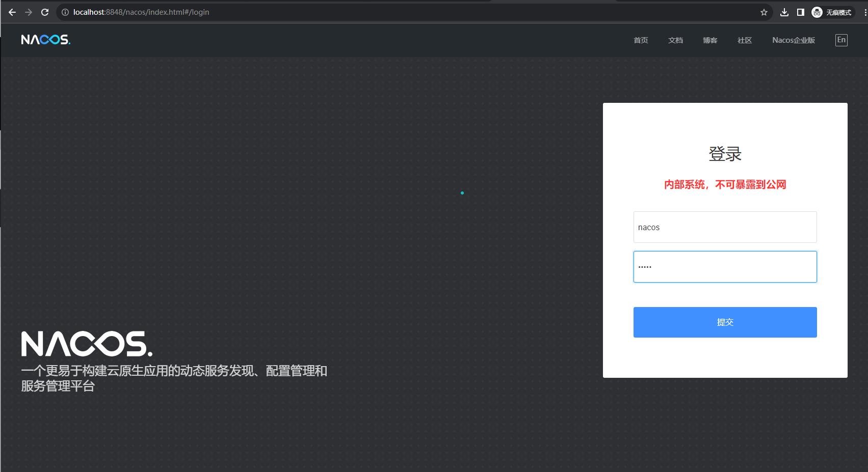868x472 pixels.
Task: Open Nacos企业版 navigation link
Action: 794,40
